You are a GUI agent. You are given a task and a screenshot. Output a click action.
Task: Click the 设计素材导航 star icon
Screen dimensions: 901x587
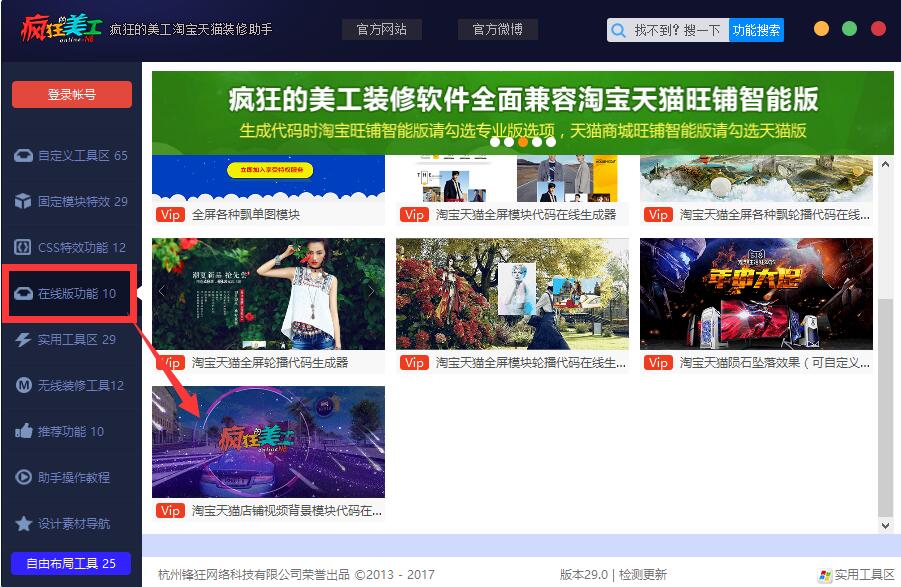point(23,523)
